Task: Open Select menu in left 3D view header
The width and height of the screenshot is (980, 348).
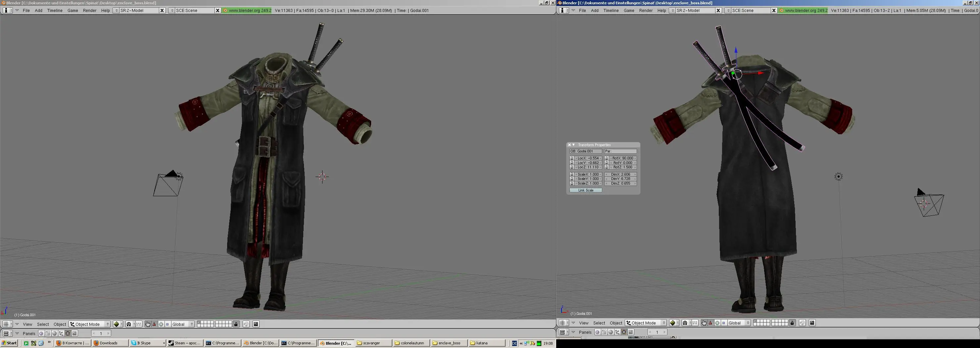Action: [x=43, y=324]
